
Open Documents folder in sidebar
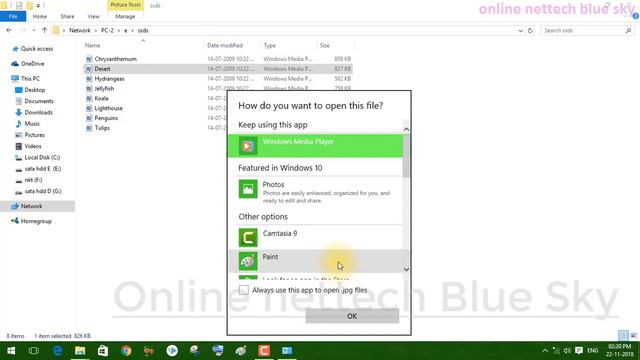39,101
